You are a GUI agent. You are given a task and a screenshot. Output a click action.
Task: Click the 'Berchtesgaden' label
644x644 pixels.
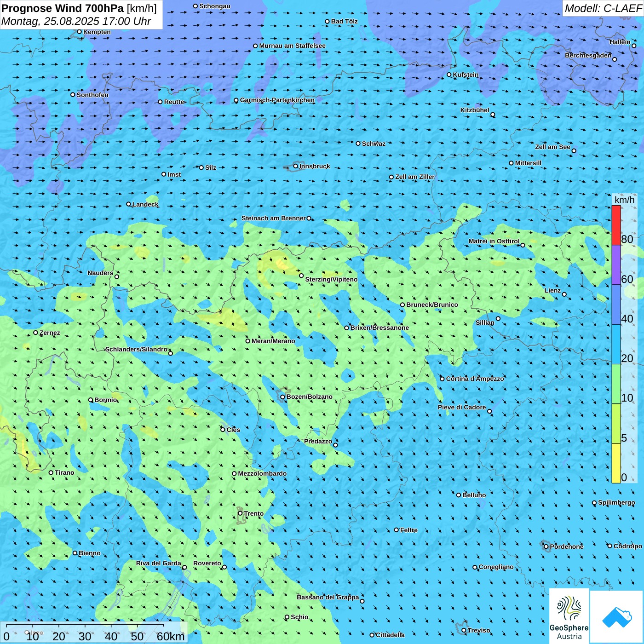588,55
